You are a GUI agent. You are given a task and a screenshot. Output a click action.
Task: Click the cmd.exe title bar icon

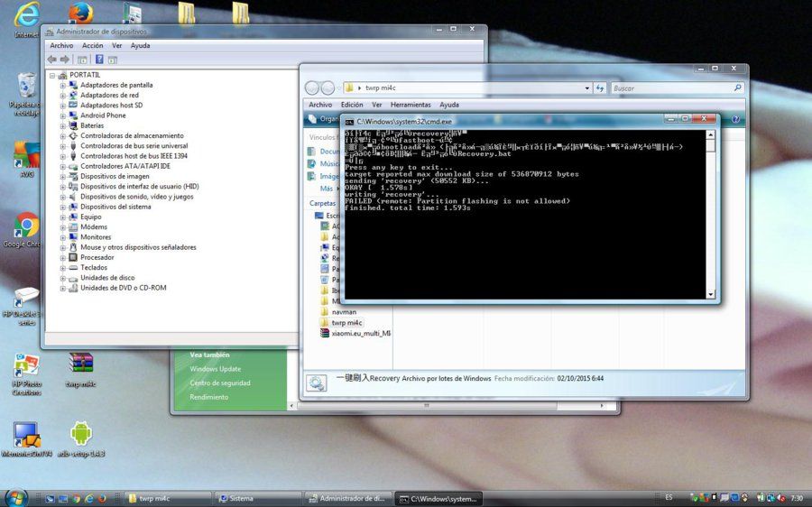tap(349, 122)
